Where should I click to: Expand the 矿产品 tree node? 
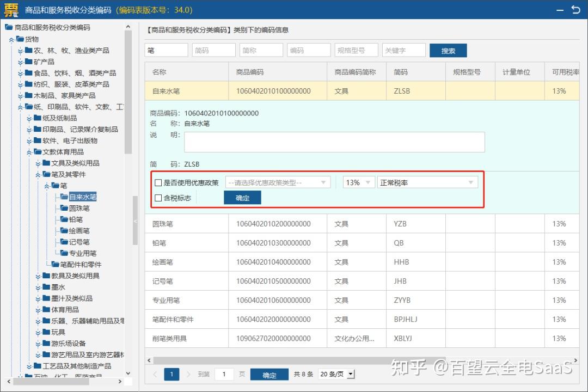[21, 62]
